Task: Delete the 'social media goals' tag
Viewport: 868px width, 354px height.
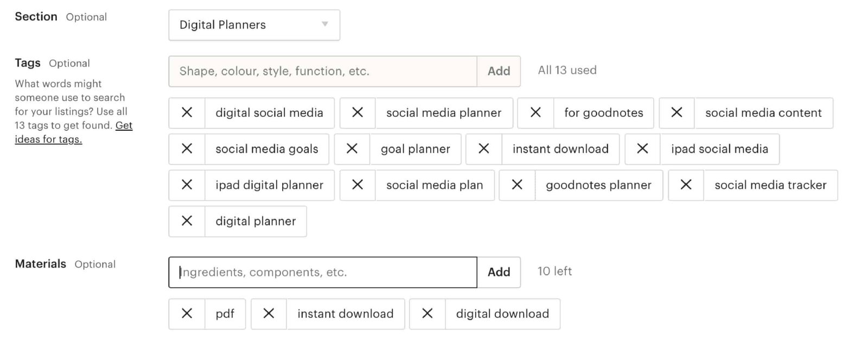Action: 187,149
